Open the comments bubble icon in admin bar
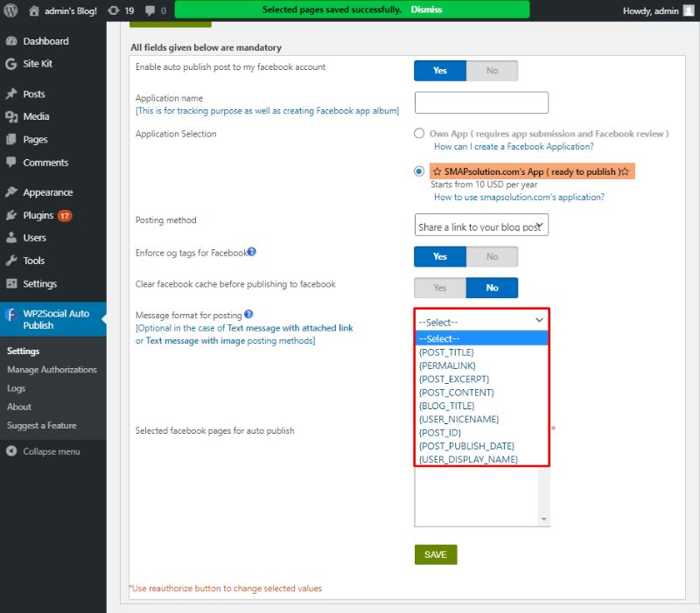Image resolution: width=700 pixels, height=613 pixels. 150,10
